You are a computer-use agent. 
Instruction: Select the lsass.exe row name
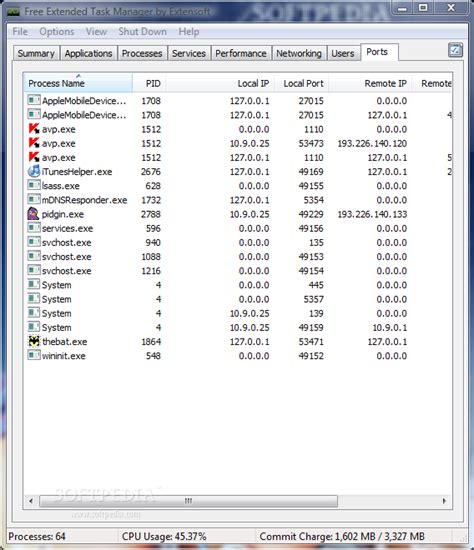(61, 186)
